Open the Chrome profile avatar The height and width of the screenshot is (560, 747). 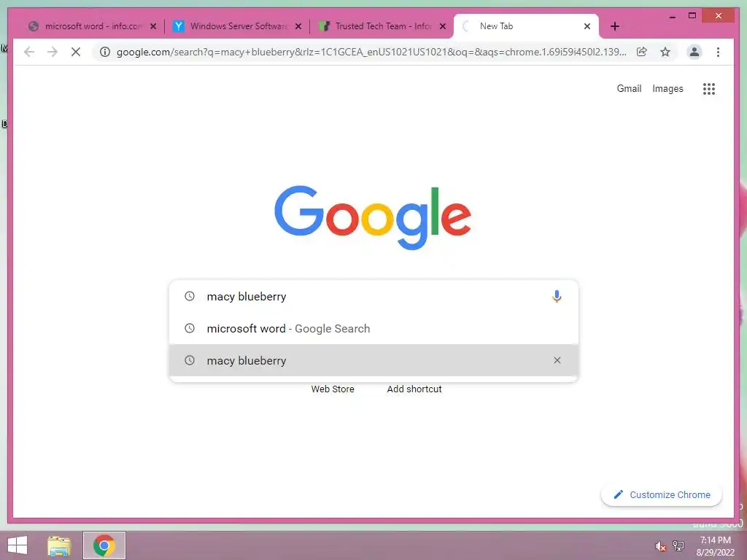(x=694, y=52)
